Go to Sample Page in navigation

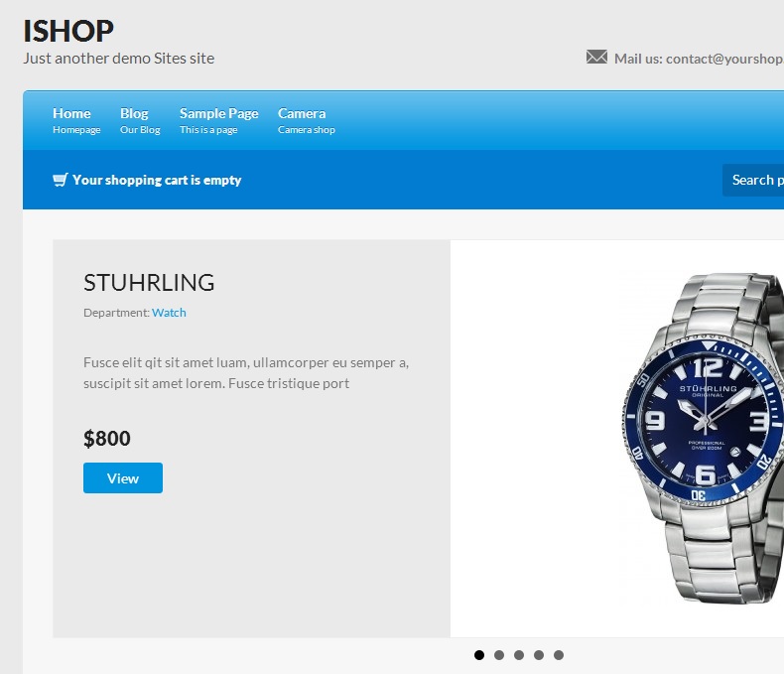(x=219, y=120)
